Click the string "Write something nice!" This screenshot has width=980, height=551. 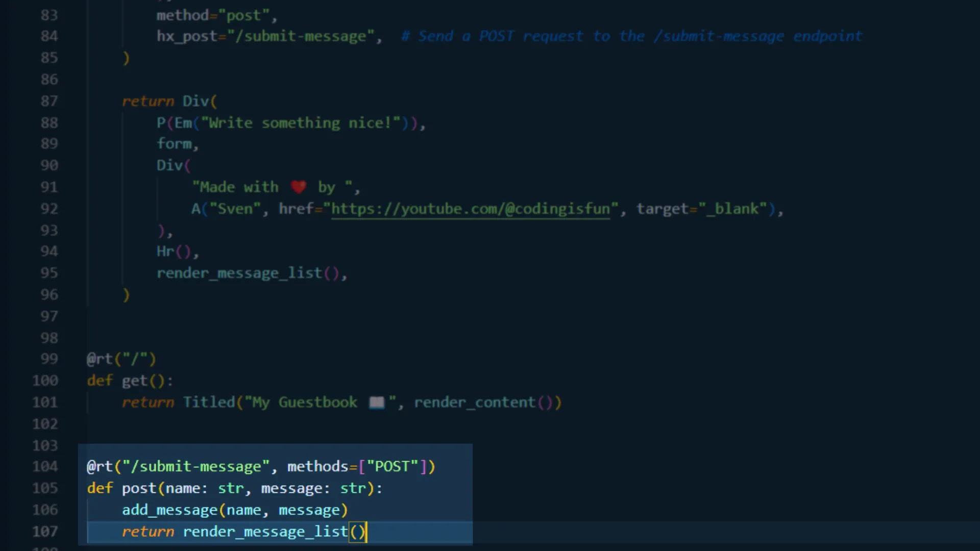coord(301,123)
